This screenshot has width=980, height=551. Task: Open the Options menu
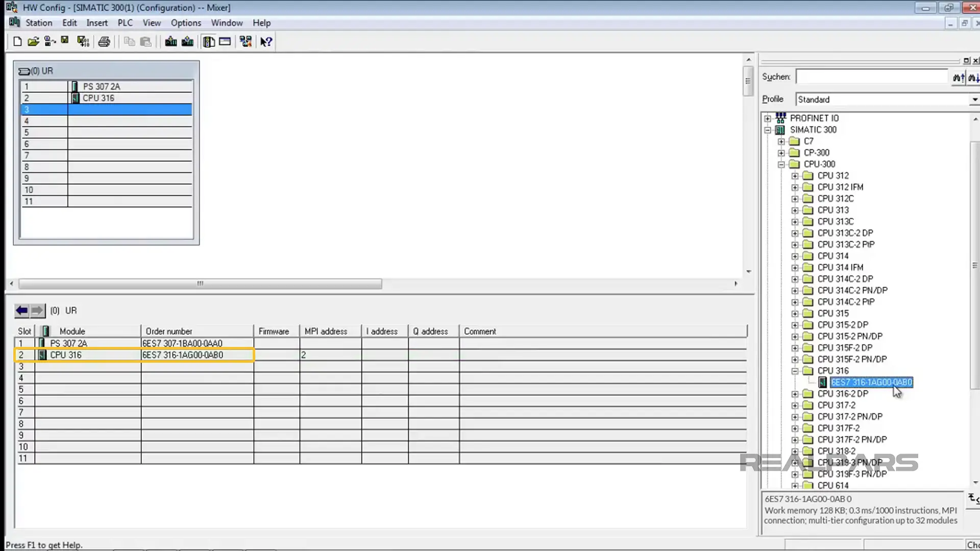pyautogui.click(x=186, y=22)
